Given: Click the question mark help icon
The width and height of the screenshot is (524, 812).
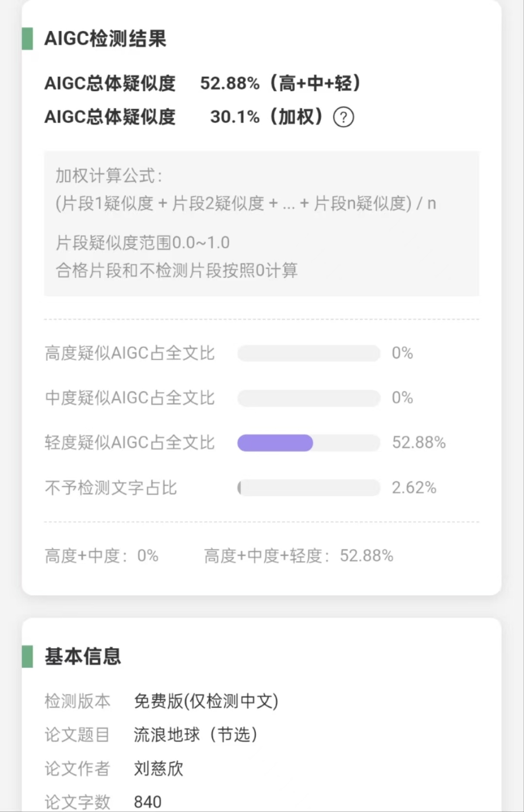Looking at the screenshot, I should [344, 117].
